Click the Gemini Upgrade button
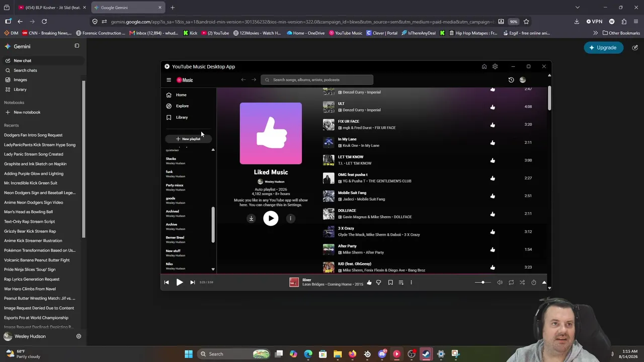 click(x=603, y=48)
